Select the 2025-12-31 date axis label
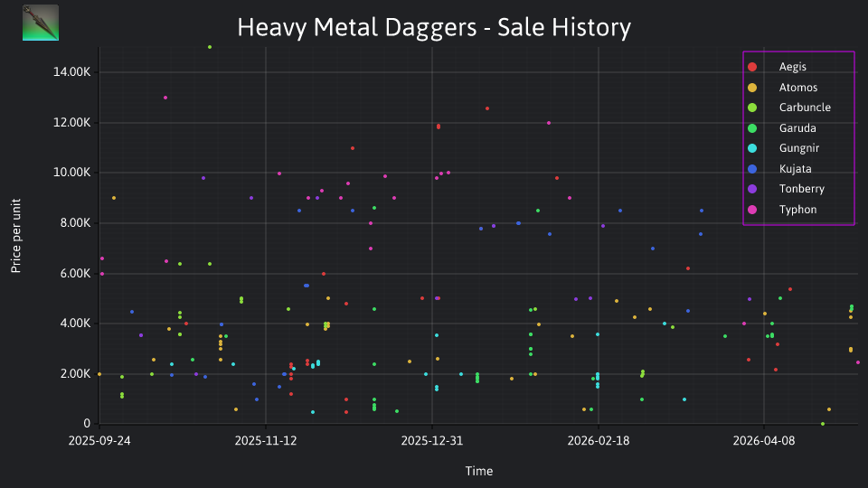Image resolution: width=868 pixels, height=488 pixels. (432, 441)
